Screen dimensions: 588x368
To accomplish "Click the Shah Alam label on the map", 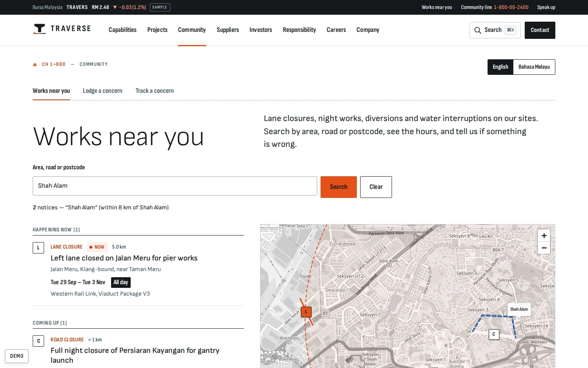I will (x=519, y=310).
